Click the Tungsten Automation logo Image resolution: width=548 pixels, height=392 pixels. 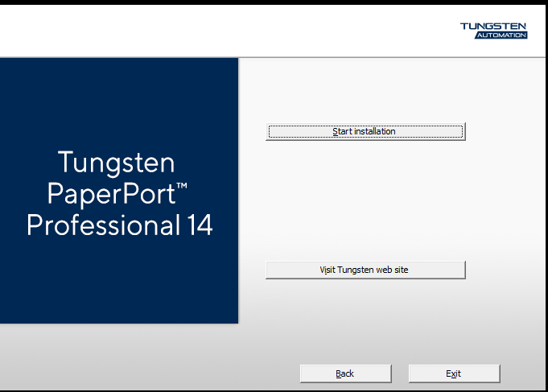[493, 31]
